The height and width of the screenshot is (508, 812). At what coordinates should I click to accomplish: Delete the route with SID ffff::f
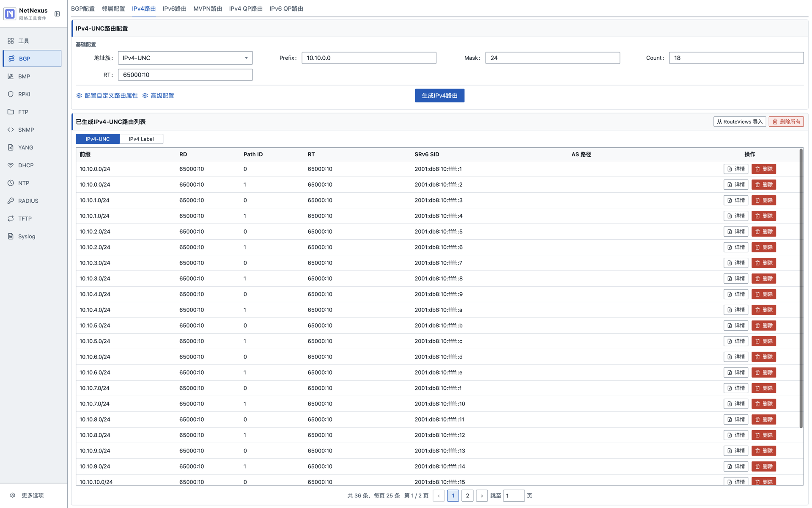click(764, 388)
